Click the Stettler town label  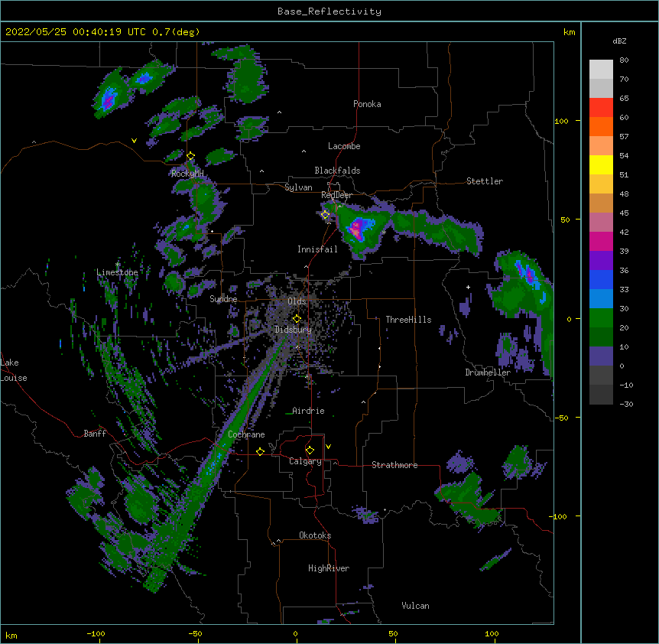coord(485,181)
